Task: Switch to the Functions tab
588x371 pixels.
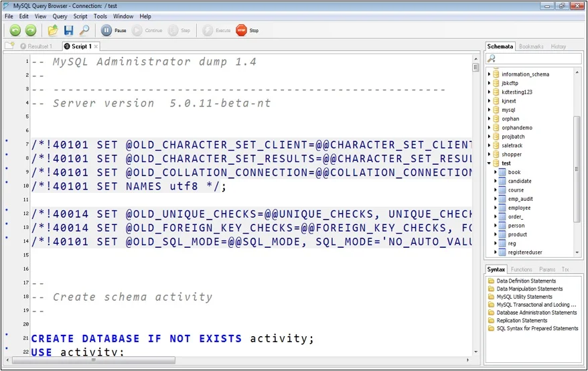Action: (521, 269)
